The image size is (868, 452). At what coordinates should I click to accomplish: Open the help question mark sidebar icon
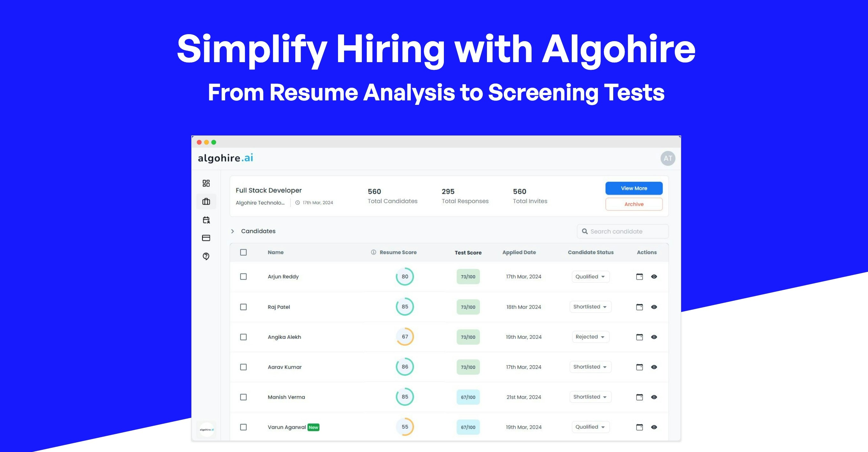(x=206, y=256)
